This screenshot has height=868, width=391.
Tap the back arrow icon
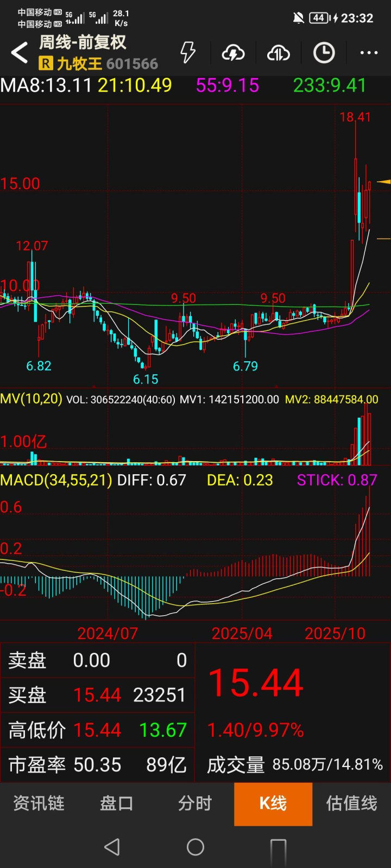point(20,53)
